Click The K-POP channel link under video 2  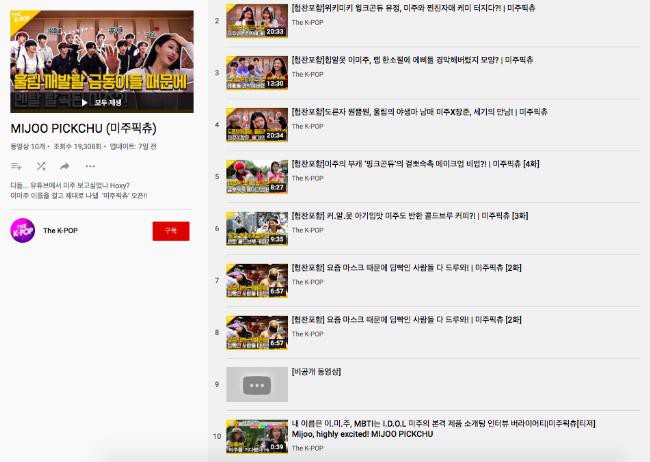click(308, 22)
